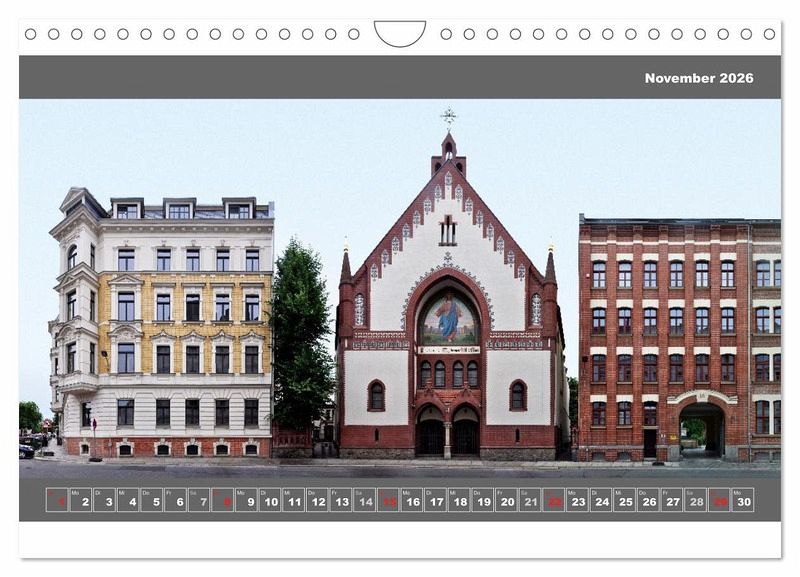Select day 17 in the calendar row
The height and width of the screenshot is (577, 800).
436,500
